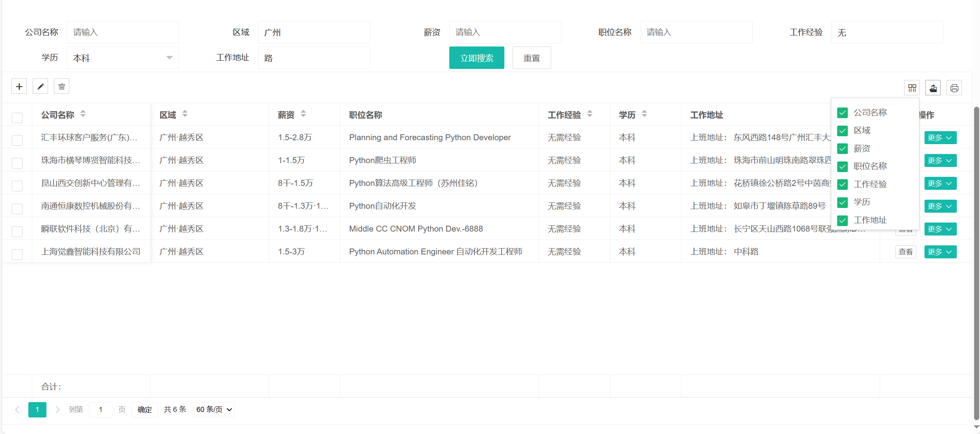Uncheck 区域 in column filter list
This screenshot has height=434, width=980.
[842, 130]
